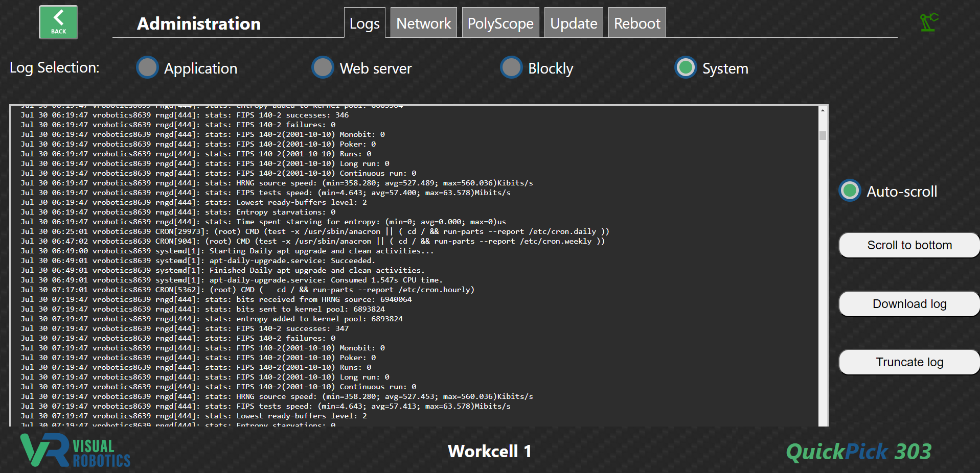This screenshot has height=473, width=980.
Task: Switch to the Update tab
Action: pyautogui.click(x=574, y=23)
